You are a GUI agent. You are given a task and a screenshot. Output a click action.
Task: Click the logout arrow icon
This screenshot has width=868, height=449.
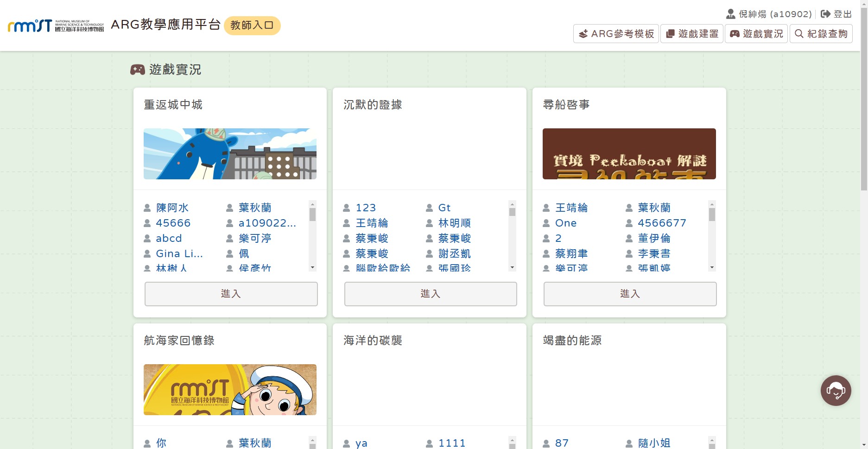pos(825,14)
